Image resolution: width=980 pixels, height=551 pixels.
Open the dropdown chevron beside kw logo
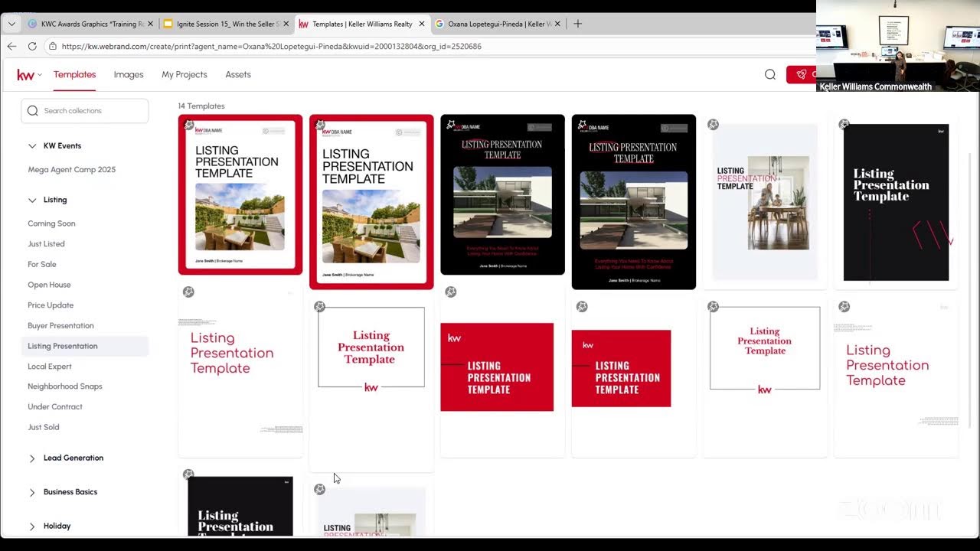point(39,74)
